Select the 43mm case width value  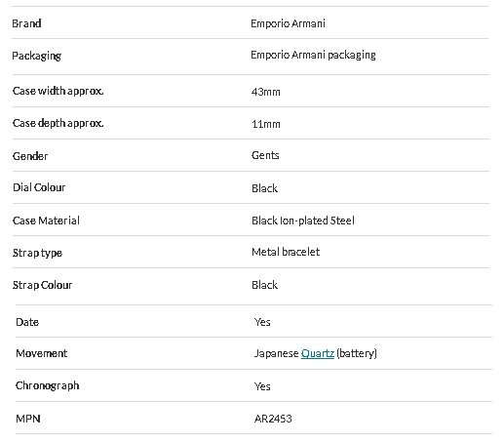[x=266, y=92]
